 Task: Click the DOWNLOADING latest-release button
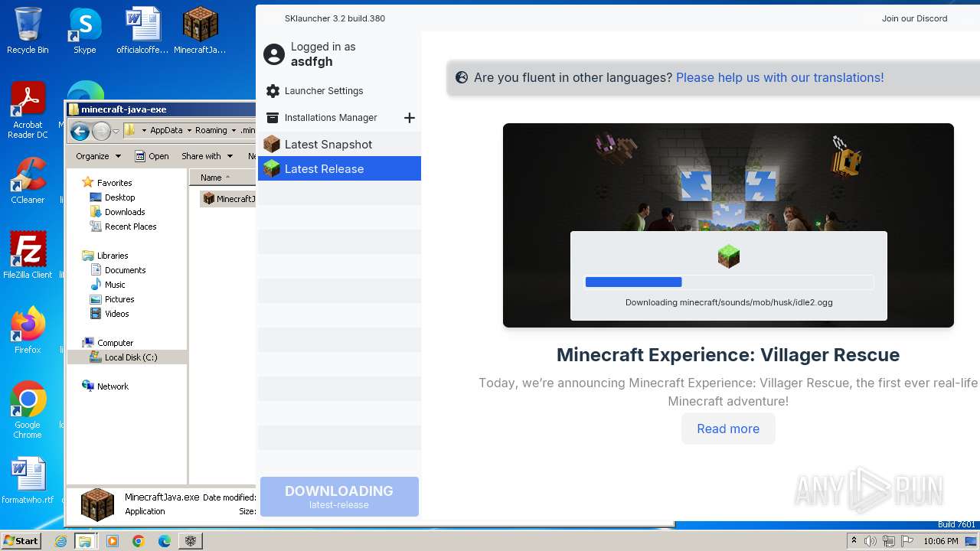(339, 497)
